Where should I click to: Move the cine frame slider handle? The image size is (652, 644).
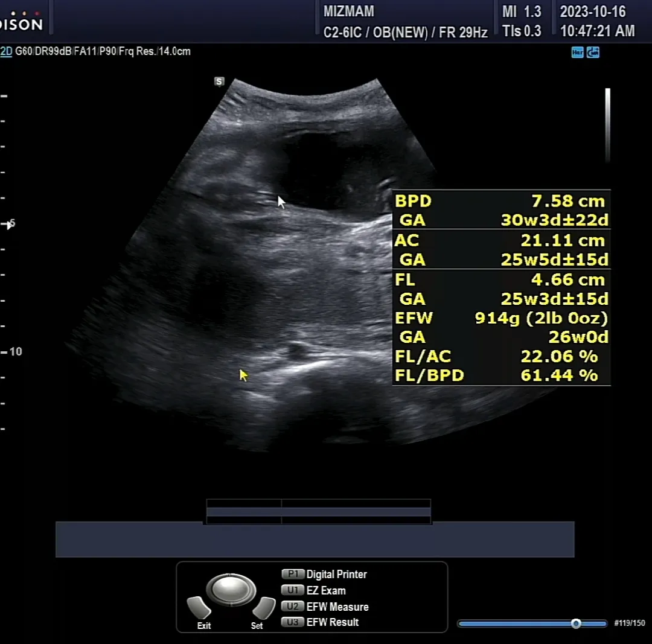tap(576, 623)
